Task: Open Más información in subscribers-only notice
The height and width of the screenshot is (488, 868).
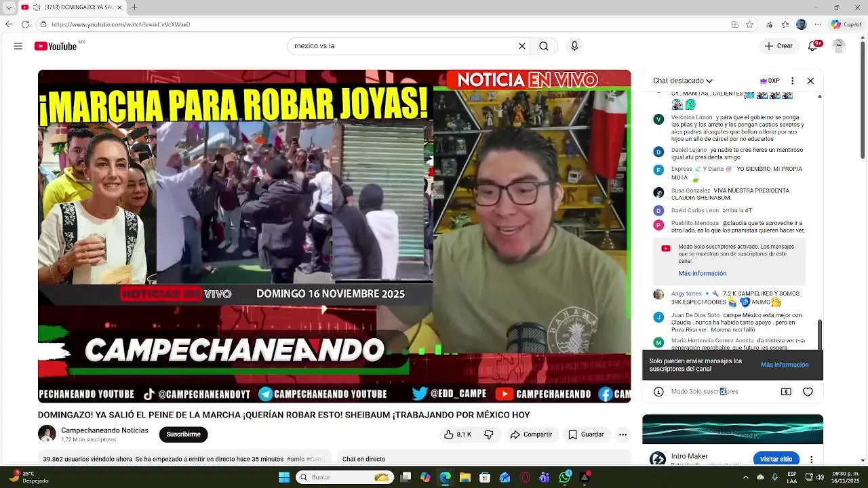Action: point(702,273)
